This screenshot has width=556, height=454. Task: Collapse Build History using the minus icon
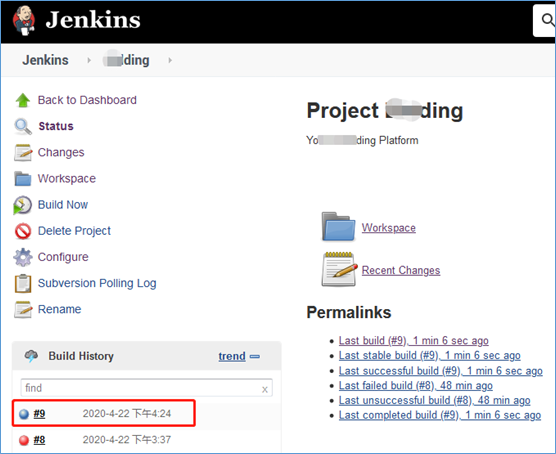(255, 356)
